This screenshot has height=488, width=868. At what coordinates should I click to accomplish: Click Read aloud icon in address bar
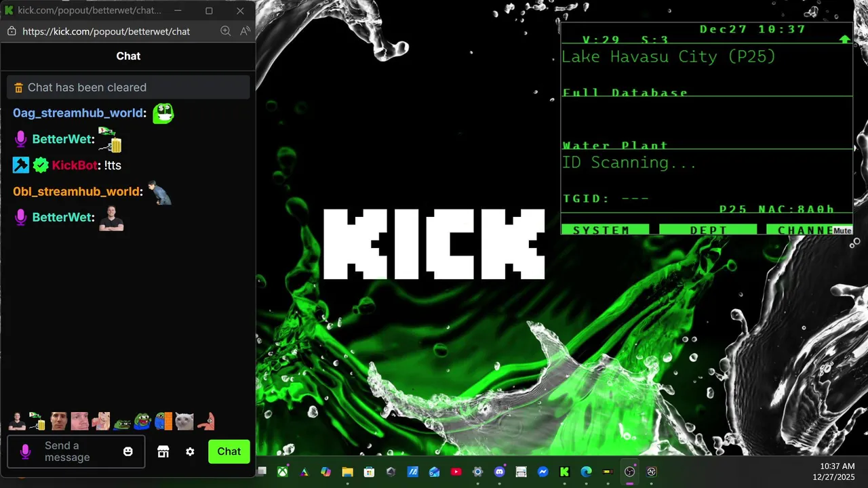pos(245,31)
